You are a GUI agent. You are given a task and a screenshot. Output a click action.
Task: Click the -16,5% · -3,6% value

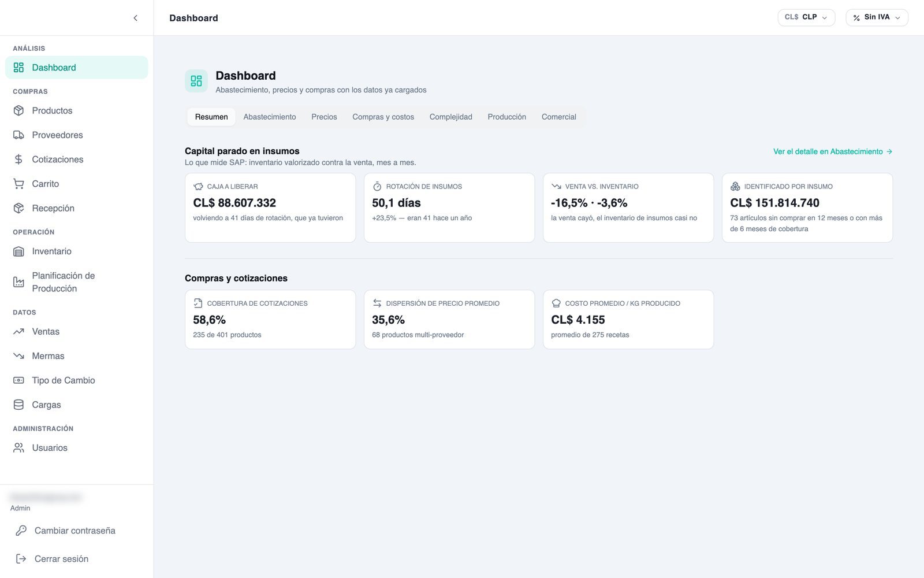pyautogui.click(x=589, y=203)
